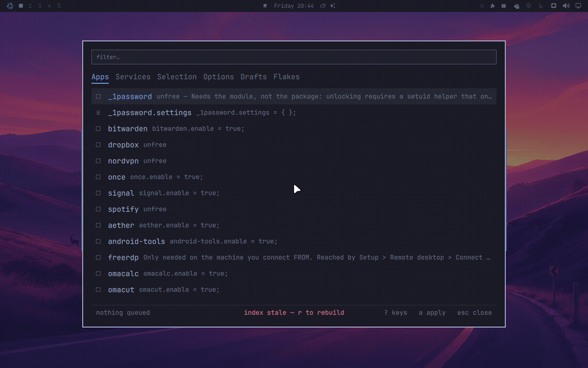
Task: Switch to the Options tab
Action: [218, 77]
